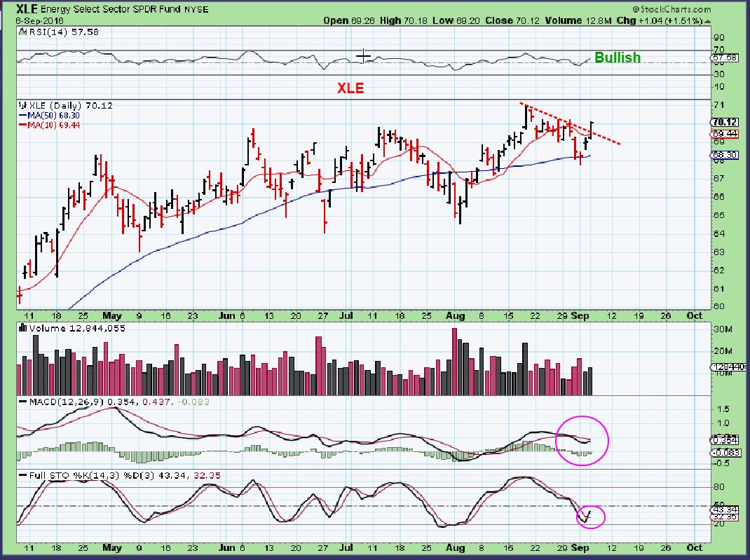Click the RSI line-chart icon beside RSI(14)
Screen dimensions: 750x560
(x=23, y=32)
